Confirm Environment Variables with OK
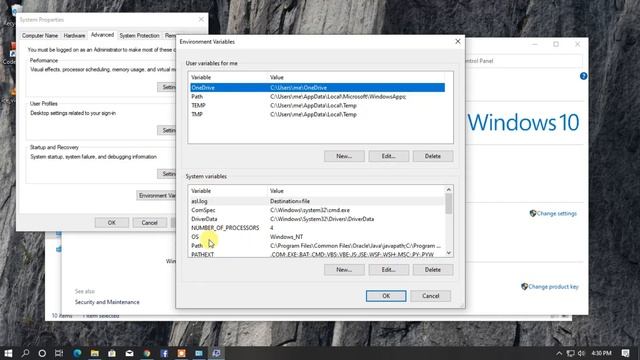This screenshot has height=360, width=640. click(386, 296)
